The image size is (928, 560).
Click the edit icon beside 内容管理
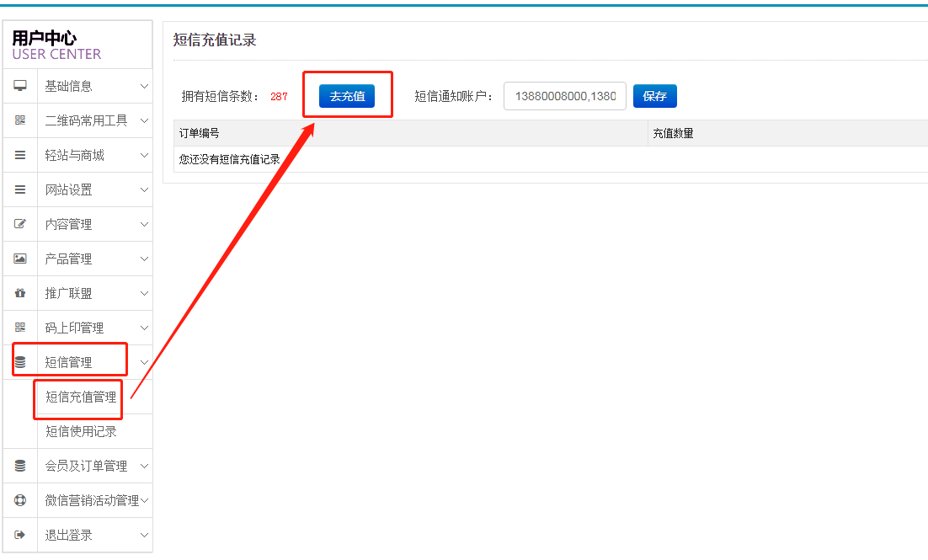coord(20,224)
